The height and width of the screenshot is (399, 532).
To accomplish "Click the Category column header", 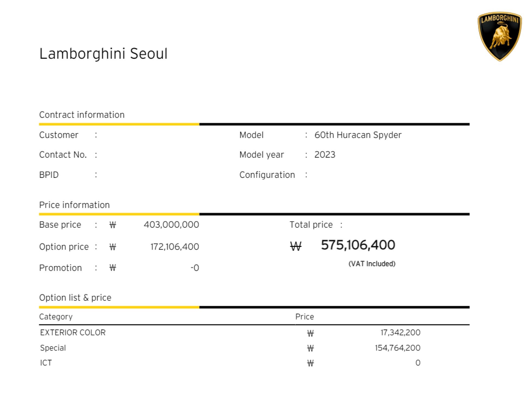I will click(x=56, y=317).
